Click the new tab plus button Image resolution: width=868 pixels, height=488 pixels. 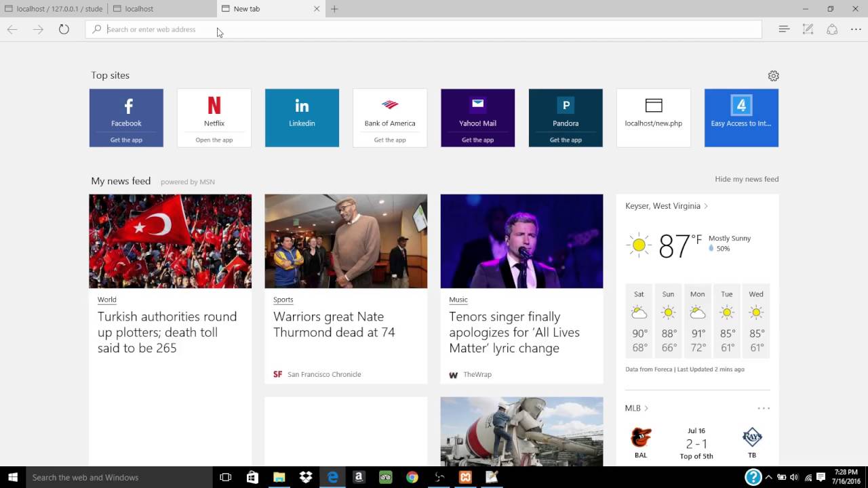click(334, 9)
